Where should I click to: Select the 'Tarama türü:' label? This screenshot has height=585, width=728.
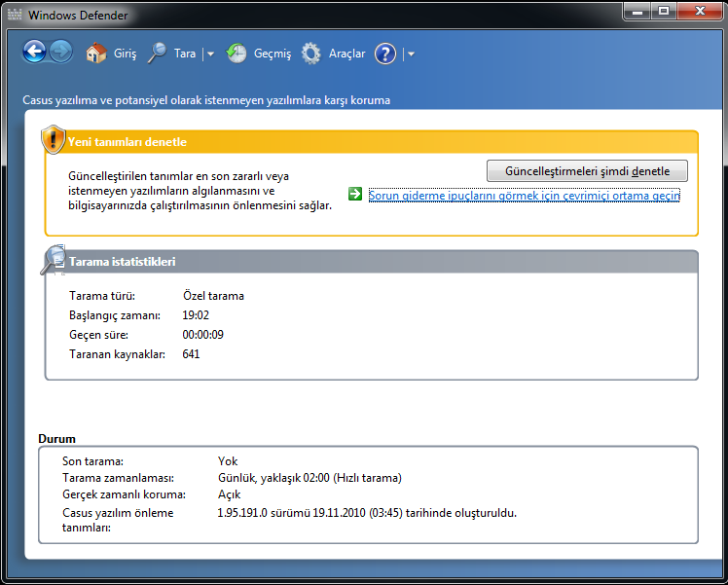pyautogui.click(x=102, y=296)
